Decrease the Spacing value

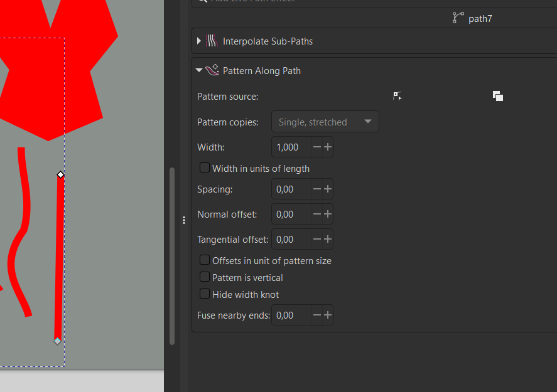[x=317, y=189]
